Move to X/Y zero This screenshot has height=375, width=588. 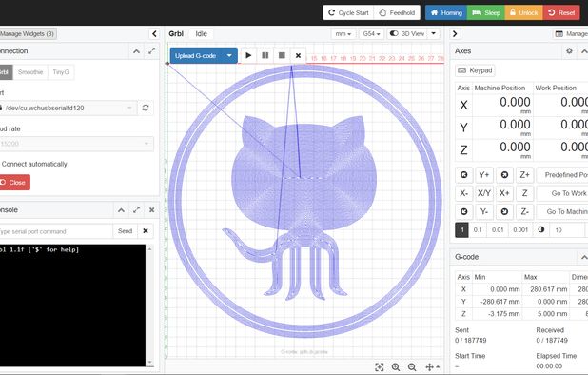click(x=484, y=193)
